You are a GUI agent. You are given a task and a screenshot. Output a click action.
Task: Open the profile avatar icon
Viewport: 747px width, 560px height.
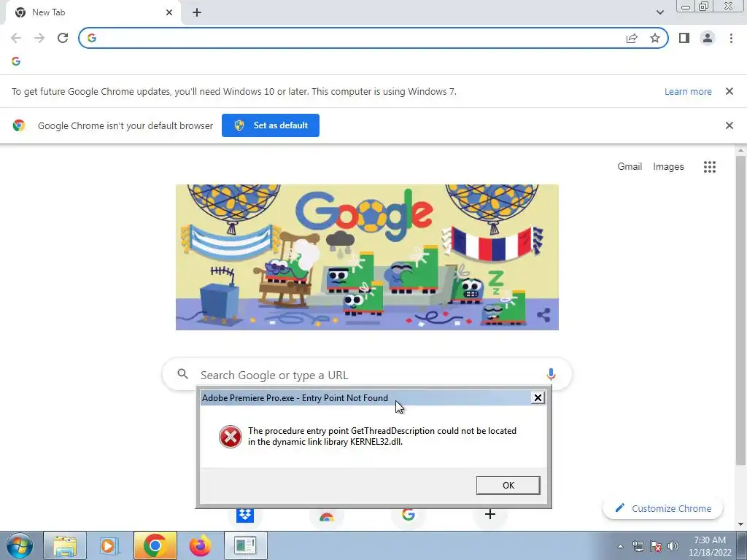[x=708, y=38]
